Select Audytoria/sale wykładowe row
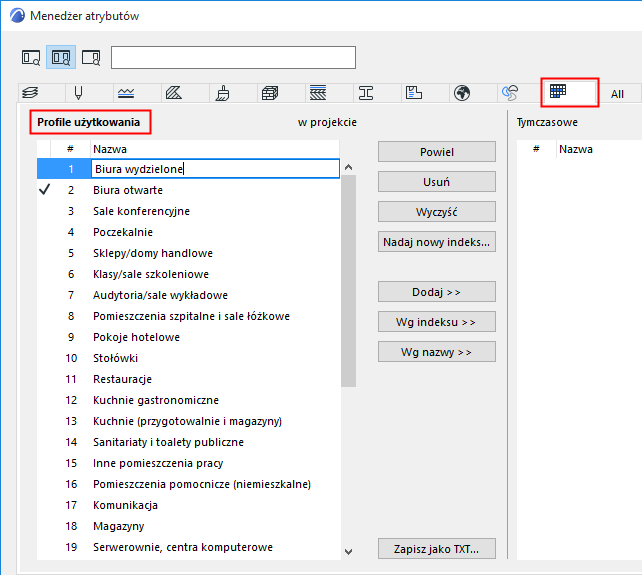Image resolution: width=642 pixels, height=575 pixels. tap(188, 295)
